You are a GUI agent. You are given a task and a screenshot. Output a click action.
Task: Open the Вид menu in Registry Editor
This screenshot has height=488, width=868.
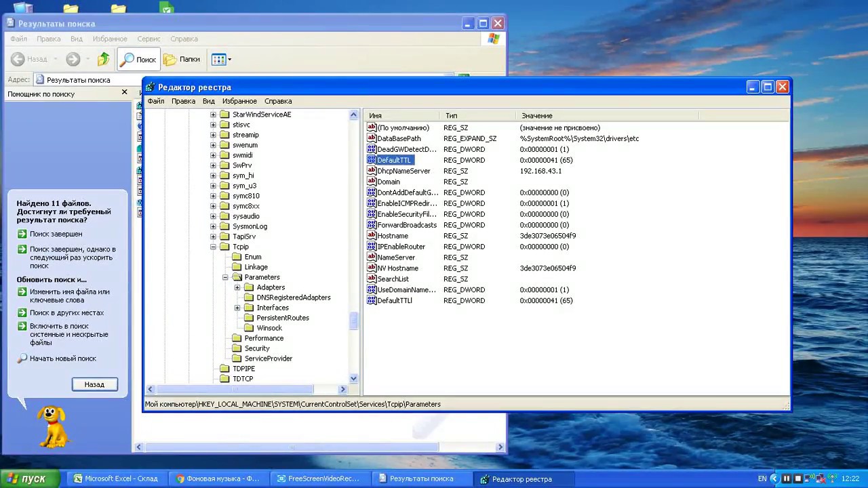tap(209, 101)
